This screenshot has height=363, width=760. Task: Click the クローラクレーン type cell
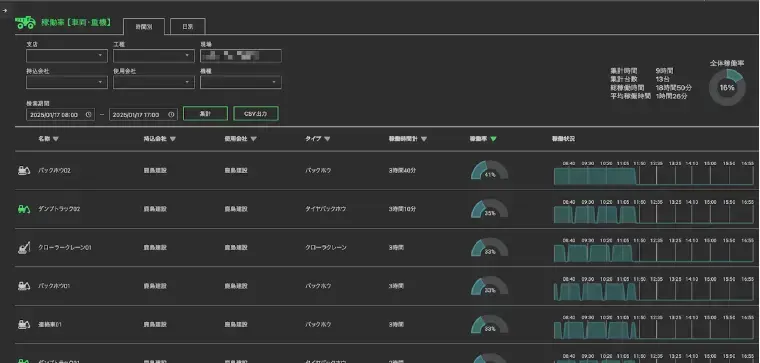click(326, 248)
